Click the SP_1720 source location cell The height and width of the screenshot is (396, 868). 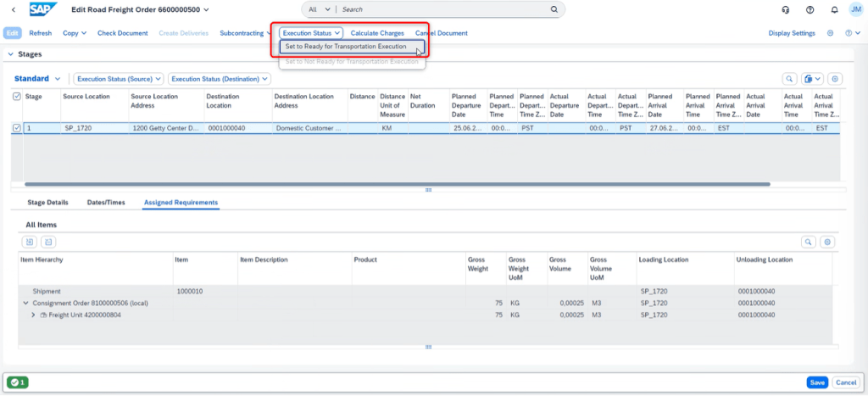[94, 128]
